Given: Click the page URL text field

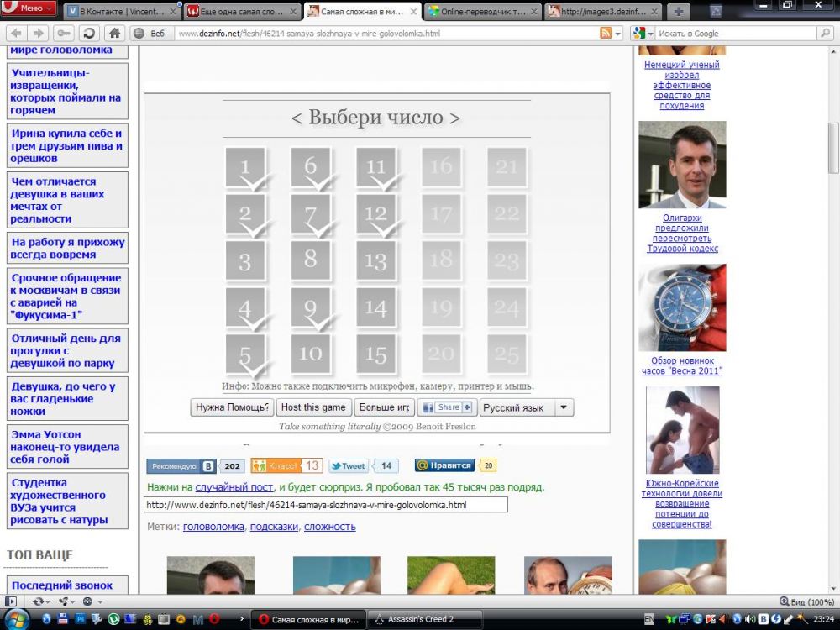Looking at the screenshot, I should click(x=326, y=505).
